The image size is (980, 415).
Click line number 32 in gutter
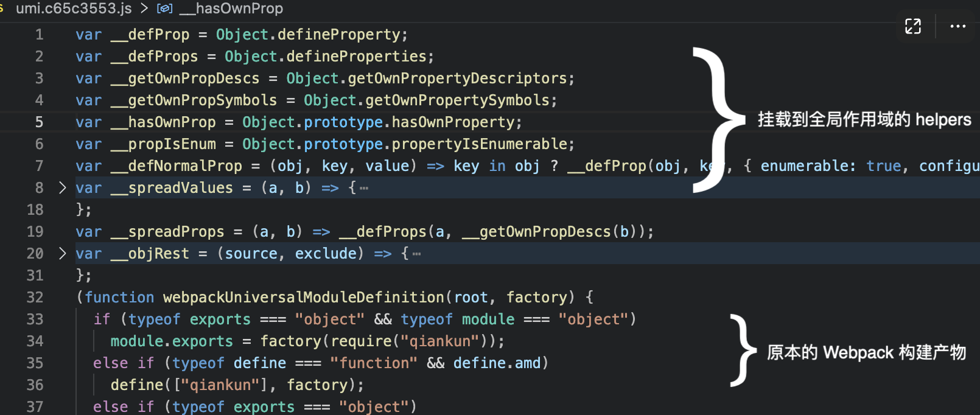pyautogui.click(x=35, y=297)
